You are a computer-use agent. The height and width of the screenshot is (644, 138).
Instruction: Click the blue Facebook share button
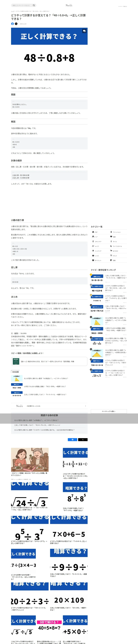[73, 440]
